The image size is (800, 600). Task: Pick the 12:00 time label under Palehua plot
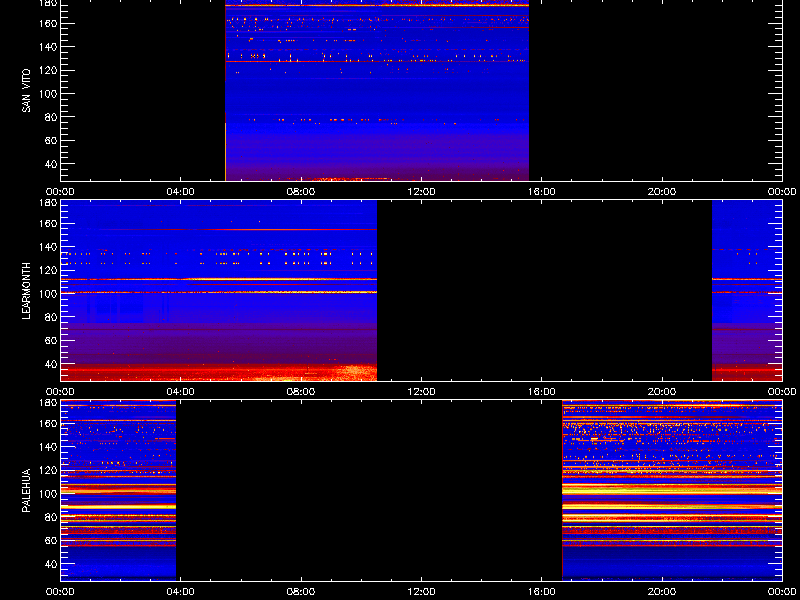tap(421, 592)
